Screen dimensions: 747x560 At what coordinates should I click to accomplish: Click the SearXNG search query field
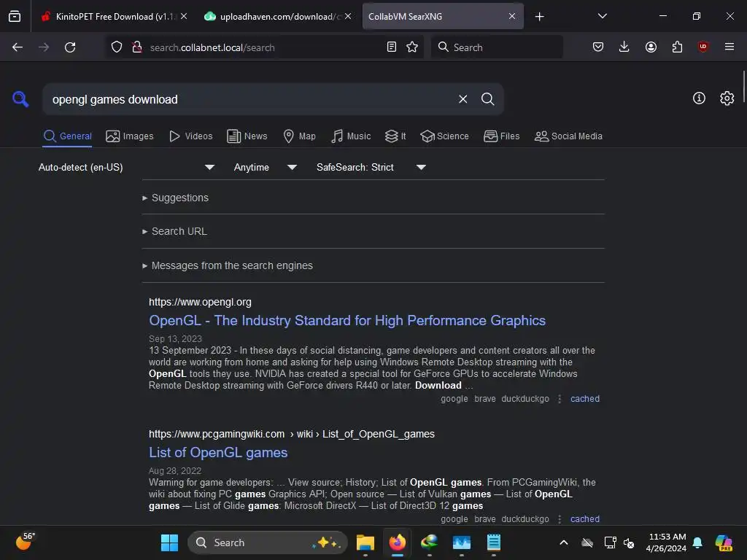(250, 99)
